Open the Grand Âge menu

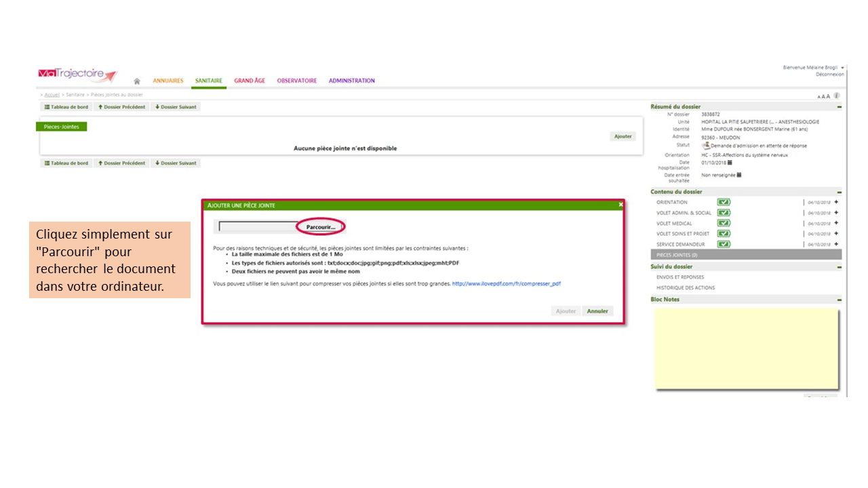(x=250, y=81)
